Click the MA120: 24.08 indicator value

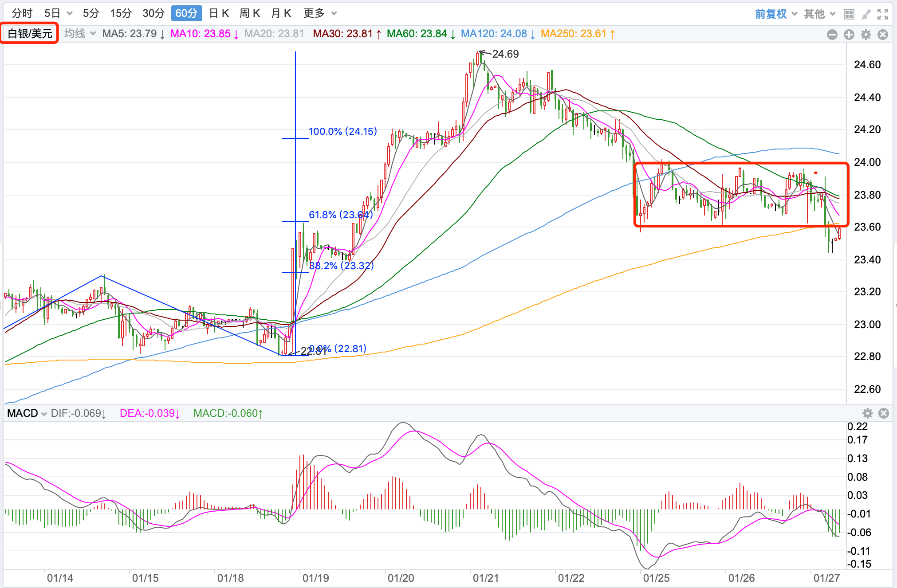point(498,34)
